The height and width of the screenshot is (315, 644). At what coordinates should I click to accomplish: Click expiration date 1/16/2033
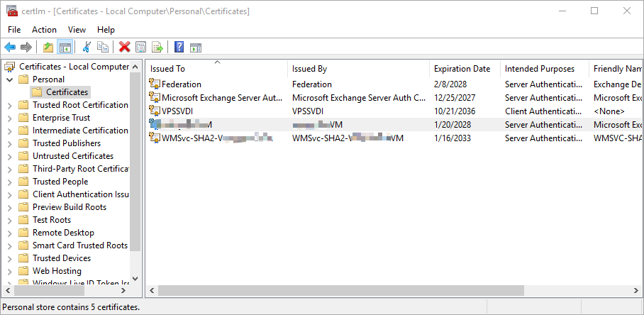coord(453,138)
